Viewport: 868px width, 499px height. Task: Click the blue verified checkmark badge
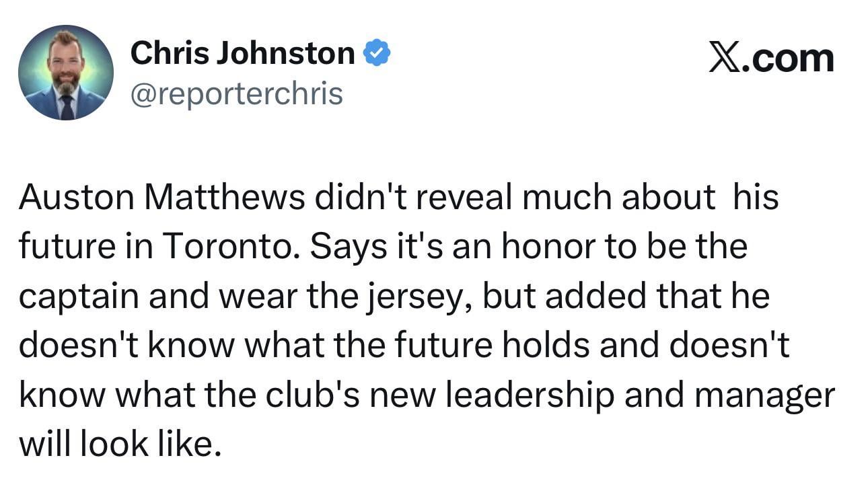point(377,53)
